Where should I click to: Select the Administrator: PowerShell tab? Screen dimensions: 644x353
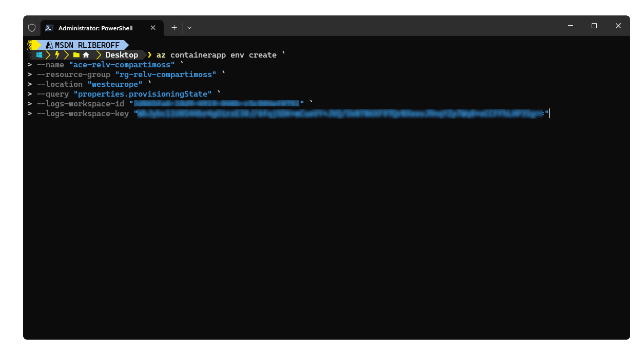102,28
